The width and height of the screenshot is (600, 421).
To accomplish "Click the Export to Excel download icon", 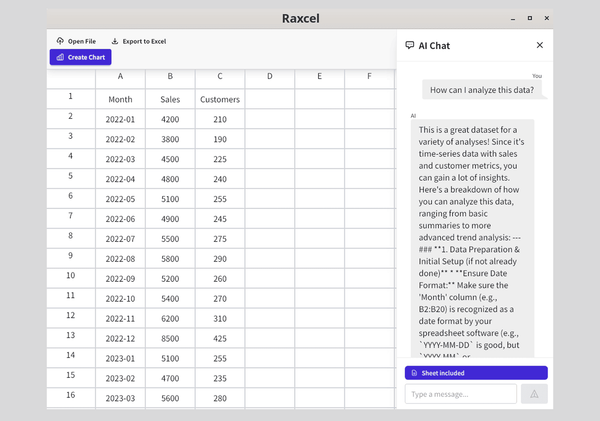I will [115, 41].
